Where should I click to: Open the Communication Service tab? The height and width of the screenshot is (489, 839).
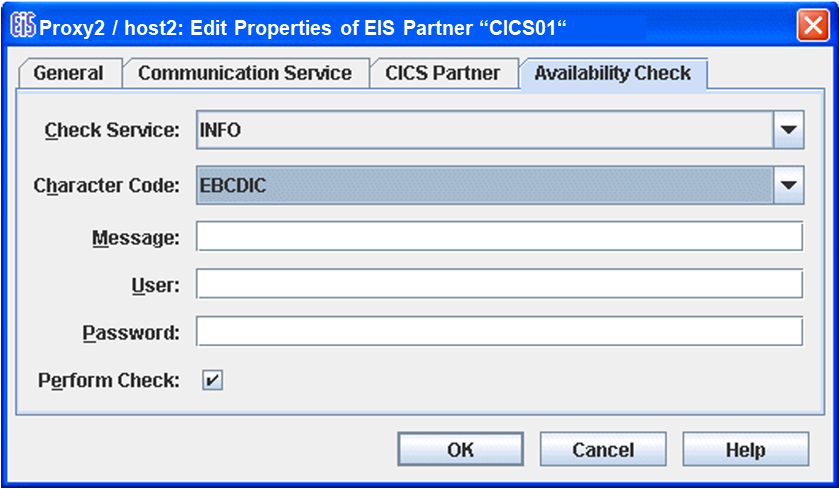click(245, 73)
